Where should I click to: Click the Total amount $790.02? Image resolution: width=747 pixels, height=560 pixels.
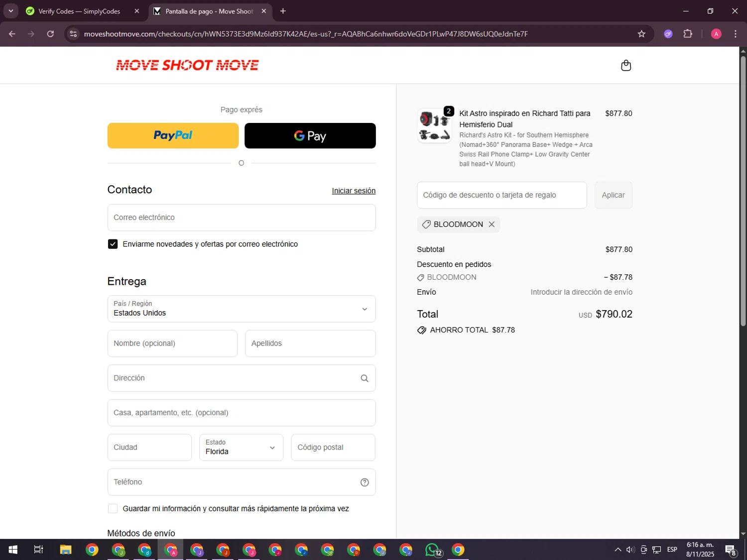[x=614, y=314]
